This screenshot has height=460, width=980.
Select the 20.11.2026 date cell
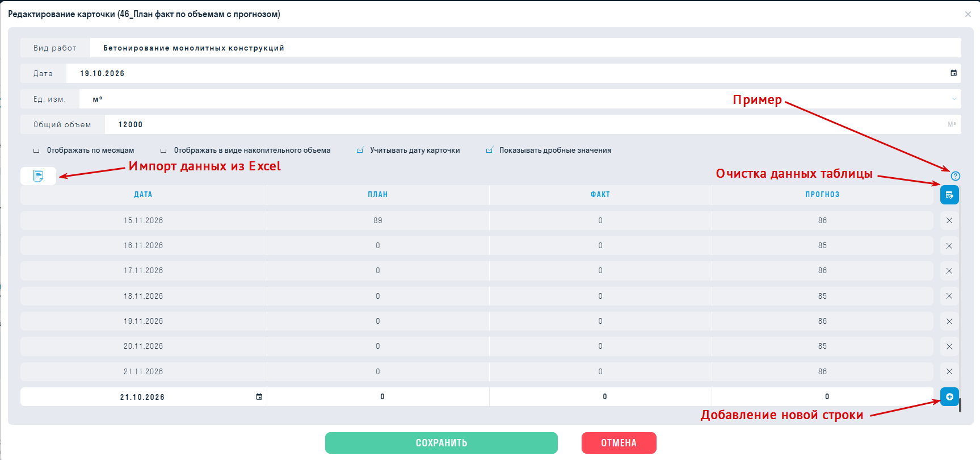(144, 346)
